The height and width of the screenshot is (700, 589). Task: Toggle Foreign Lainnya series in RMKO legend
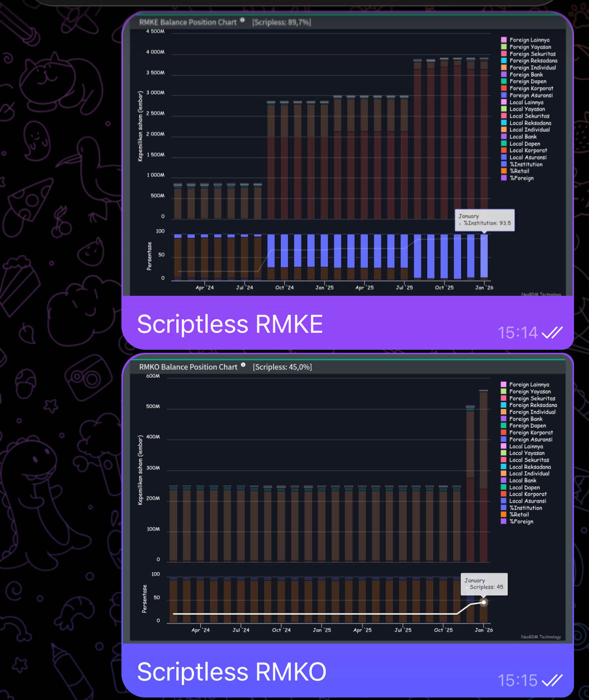[525, 385]
